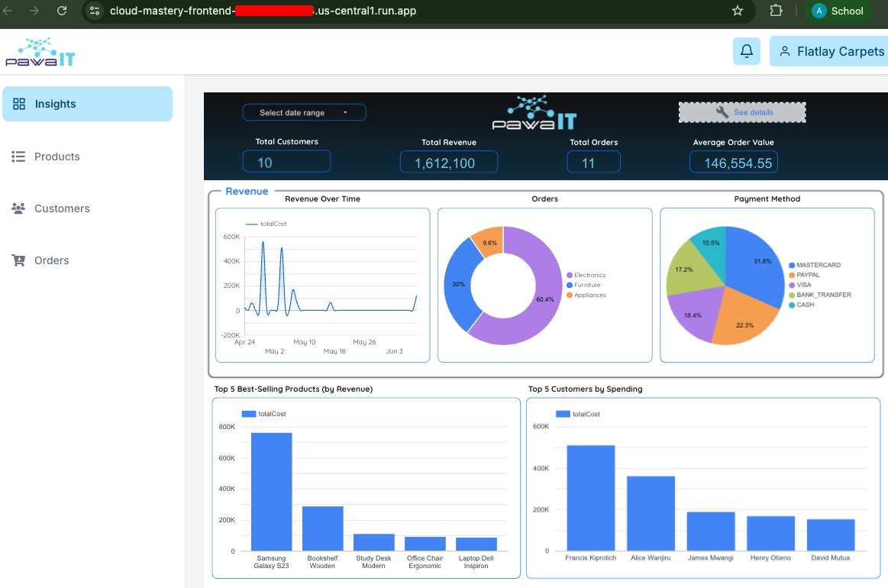Image resolution: width=888 pixels, height=588 pixels.
Task: Open the browser extensions puzzle icon
Action: 778,11
